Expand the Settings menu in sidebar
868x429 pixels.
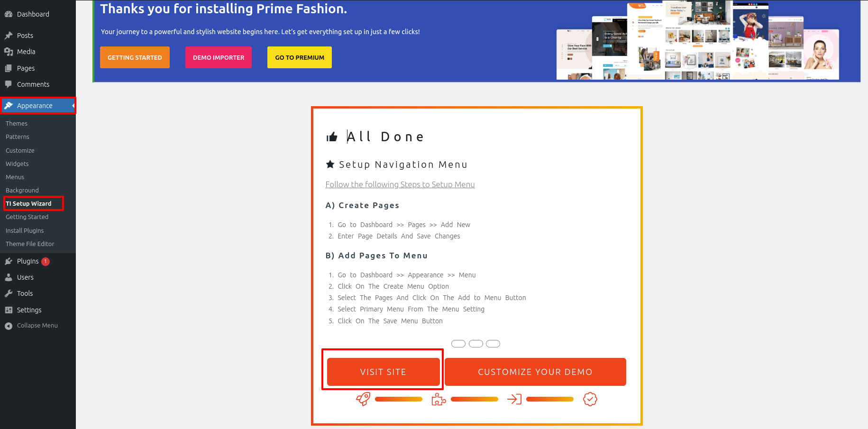click(x=29, y=310)
